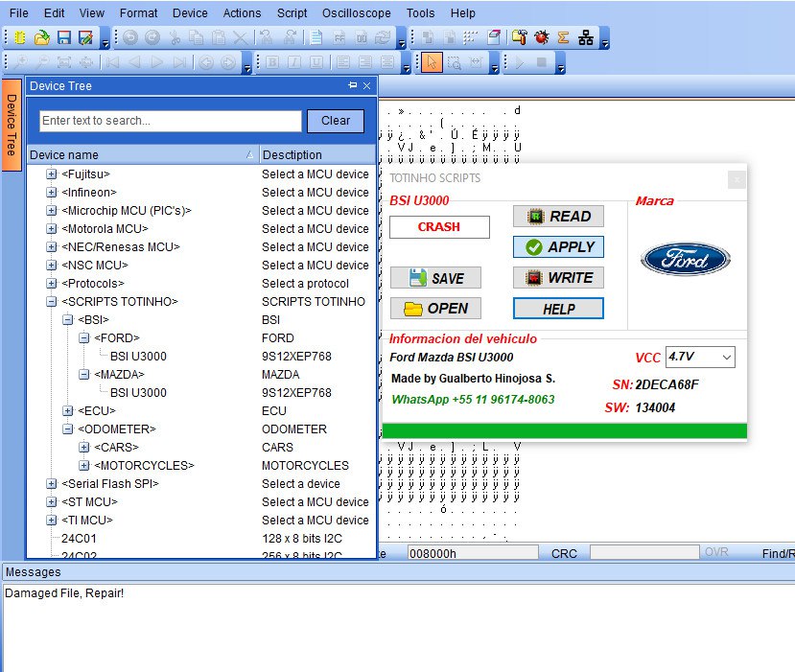Click the new chip device toolbar icon
Screen dimensions: 795x672
(20, 38)
